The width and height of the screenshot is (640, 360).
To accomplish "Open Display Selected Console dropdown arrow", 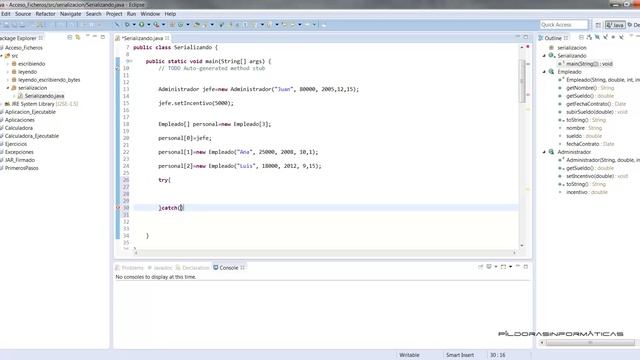I will pyautogui.click(x=496, y=267).
